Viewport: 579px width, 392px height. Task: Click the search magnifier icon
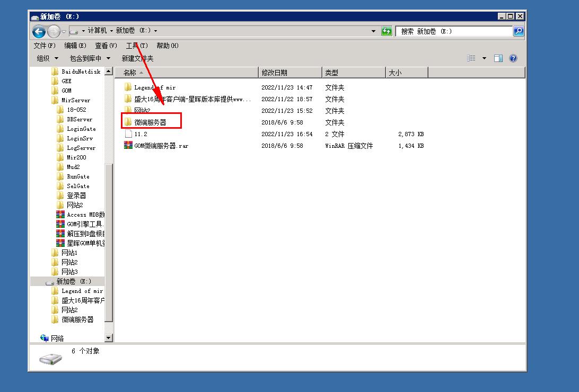[519, 31]
